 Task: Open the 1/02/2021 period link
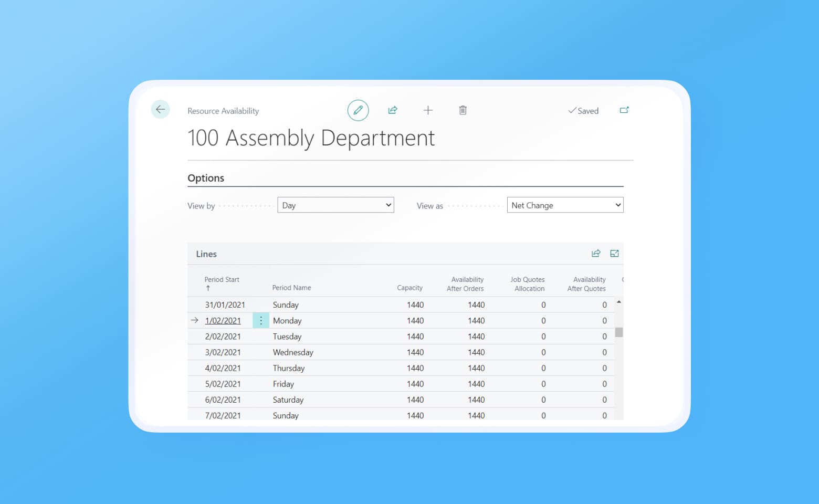click(223, 321)
